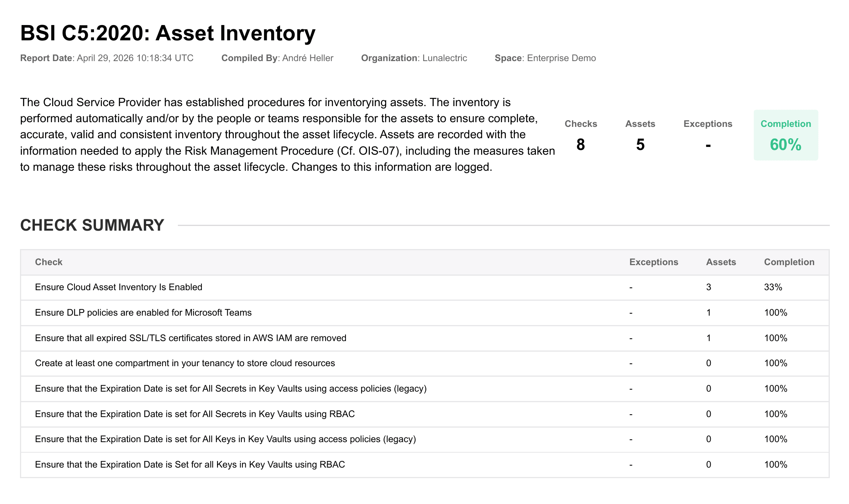The height and width of the screenshot is (504, 849).
Task: Click the table's 'Completion' column header
Action: pyautogui.click(x=789, y=262)
